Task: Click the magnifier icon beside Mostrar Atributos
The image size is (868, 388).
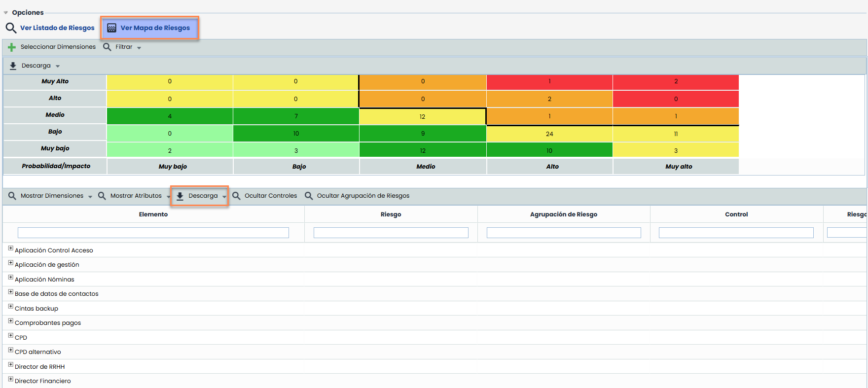Action: pos(102,196)
